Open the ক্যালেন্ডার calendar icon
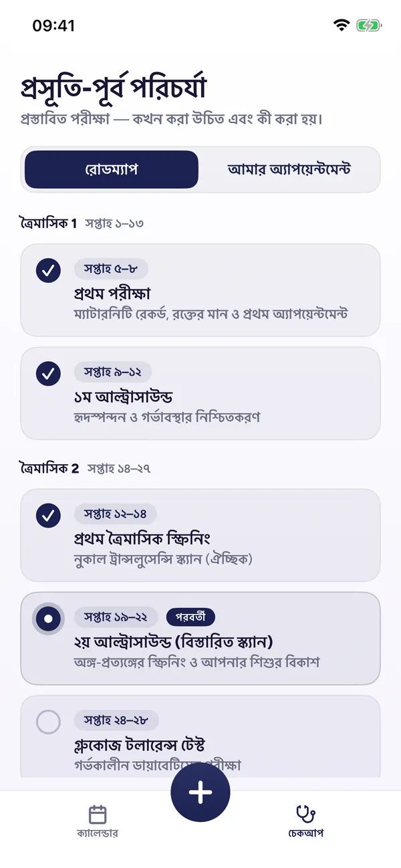The height and width of the screenshot is (868, 401). [x=98, y=815]
